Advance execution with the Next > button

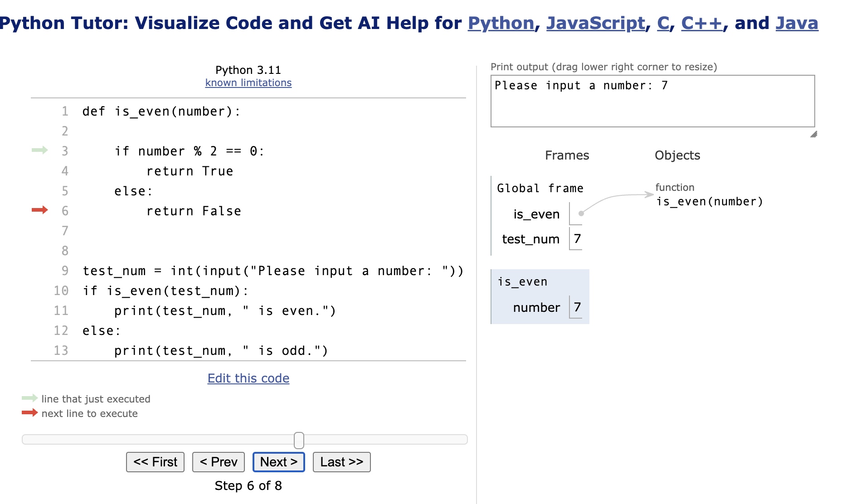click(279, 462)
